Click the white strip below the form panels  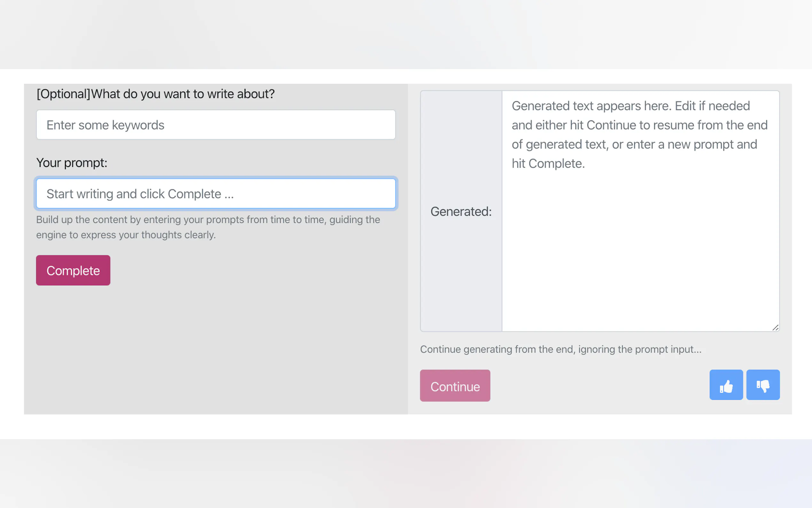(406, 427)
